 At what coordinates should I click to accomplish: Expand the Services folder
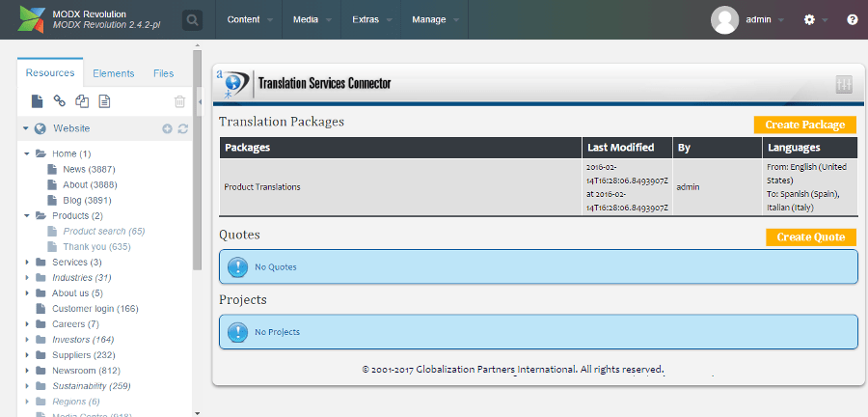coord(27,262)
